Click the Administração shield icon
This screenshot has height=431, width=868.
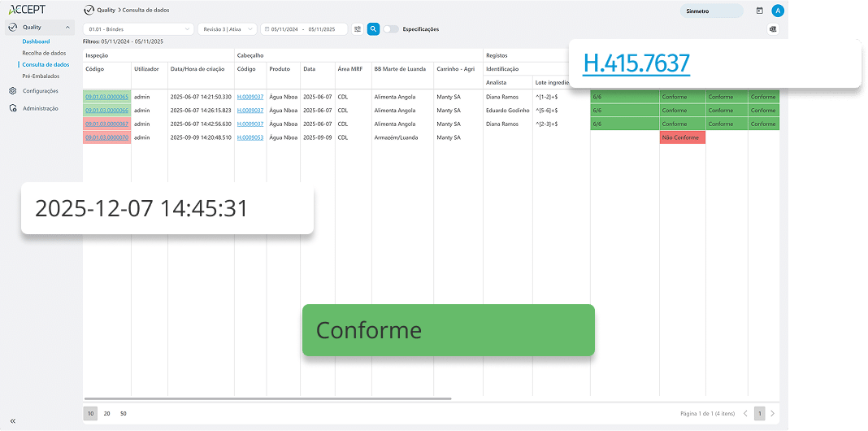pyautogui.click(x=13, y=108)
